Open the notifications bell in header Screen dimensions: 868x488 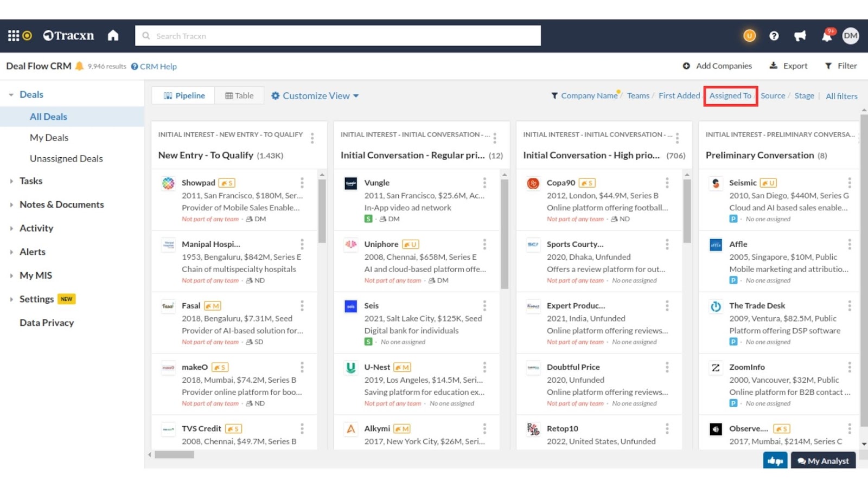[x=827, y=36]
